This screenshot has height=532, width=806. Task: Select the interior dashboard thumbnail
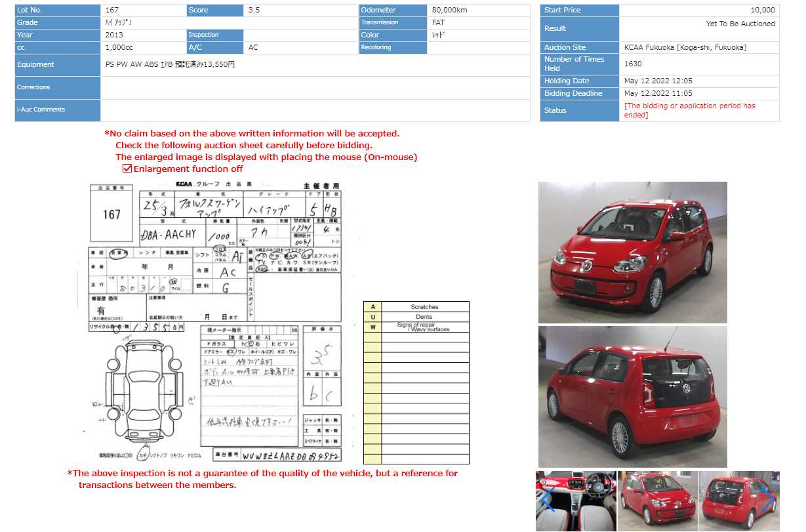576,501
